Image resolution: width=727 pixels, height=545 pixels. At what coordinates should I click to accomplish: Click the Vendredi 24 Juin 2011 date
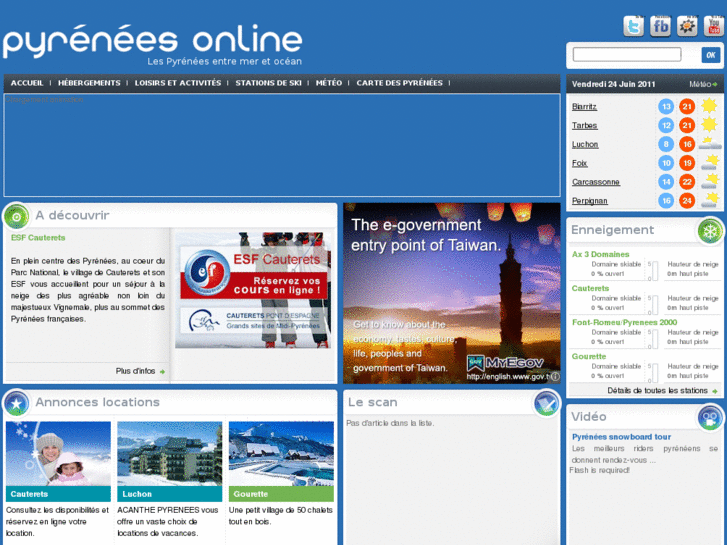tap(613, 84)
